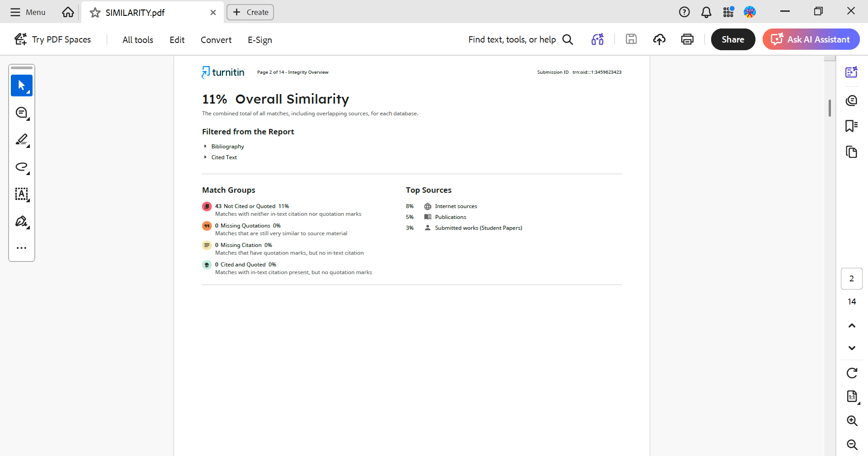The image size is (868, 456).
Task: Rotate the page view clockwise
Action: click(852, 373)
